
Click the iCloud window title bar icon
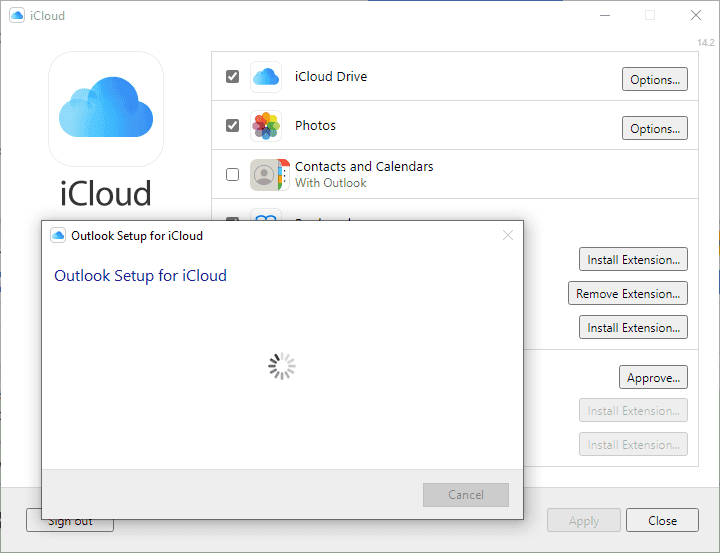(x=17, y=16)
